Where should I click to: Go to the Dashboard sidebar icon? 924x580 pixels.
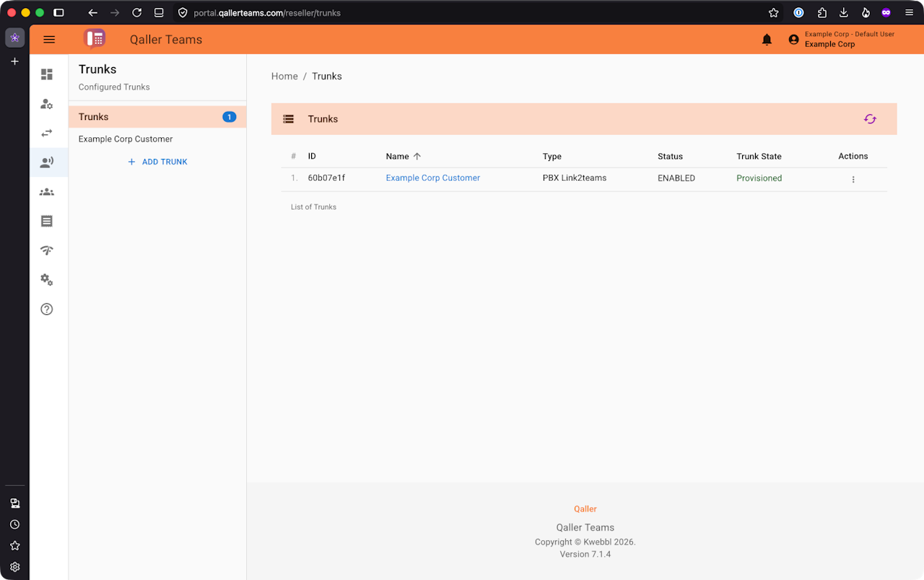tap(47, 74)
